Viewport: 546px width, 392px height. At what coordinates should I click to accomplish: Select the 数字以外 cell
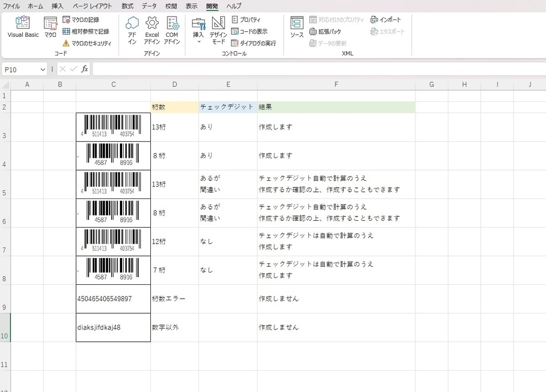(x=174, y=327)
